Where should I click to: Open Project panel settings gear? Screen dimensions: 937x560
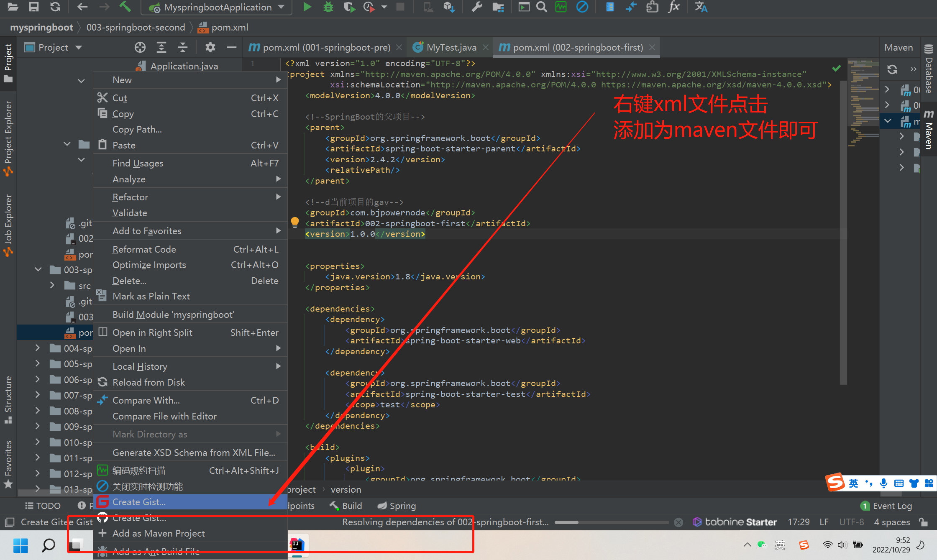[210, 47]
